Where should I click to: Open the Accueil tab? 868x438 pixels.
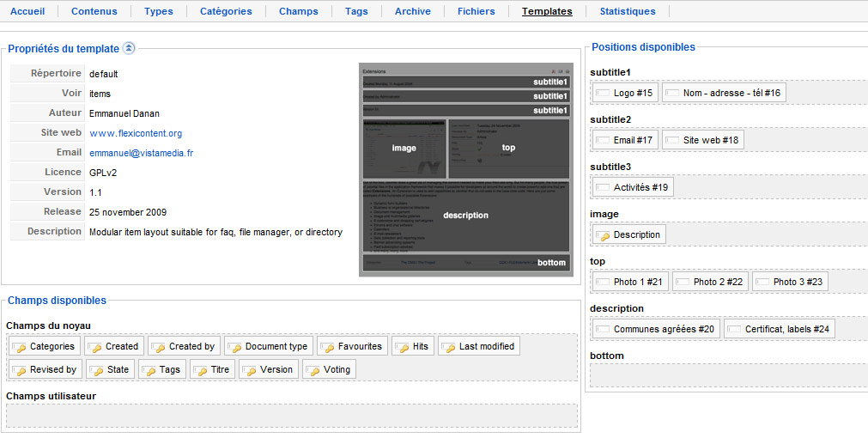click(x=27, y=11)
